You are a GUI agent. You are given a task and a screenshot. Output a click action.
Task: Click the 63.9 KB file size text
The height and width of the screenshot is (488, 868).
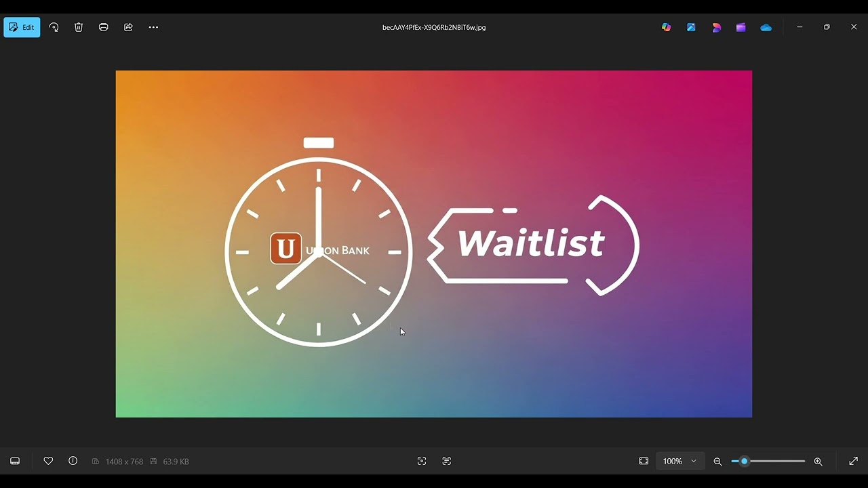click(176, 462)
